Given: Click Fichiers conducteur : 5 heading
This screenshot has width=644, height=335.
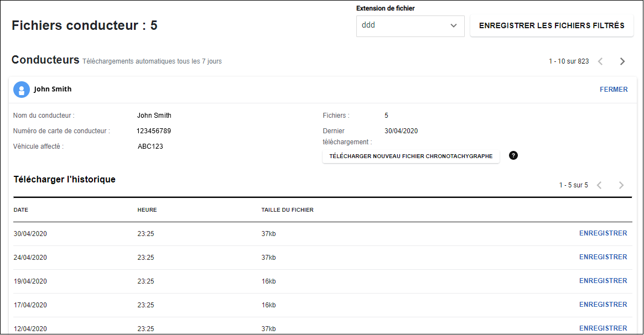Looking at the screenshot, I should 85,25.
